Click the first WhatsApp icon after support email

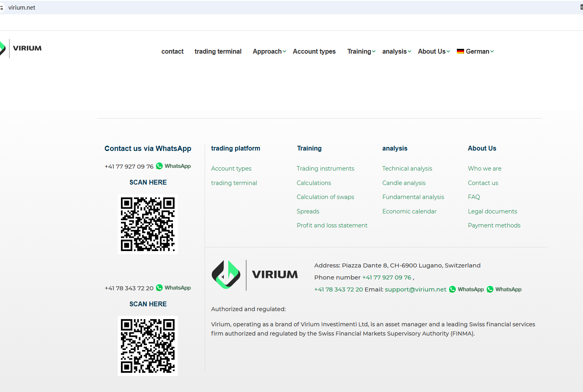tap(452, 289)
